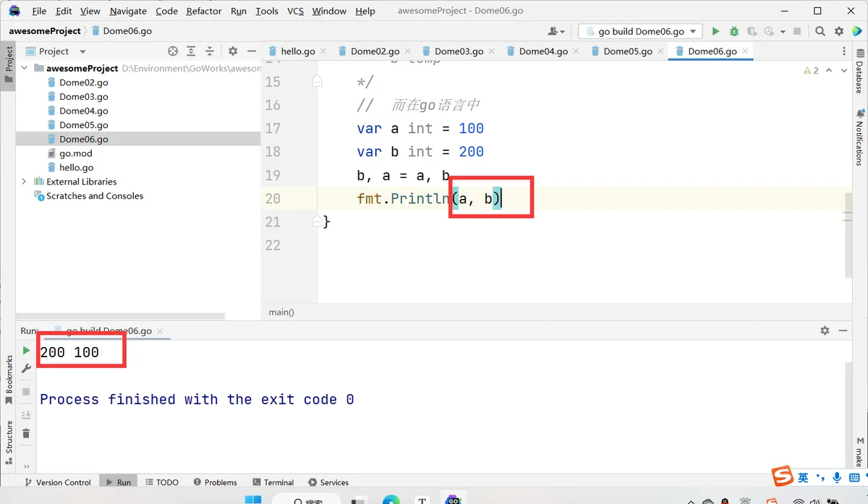Go to previous highlighted error arrow
Viewport: 868px width, 504px height.
829,70
